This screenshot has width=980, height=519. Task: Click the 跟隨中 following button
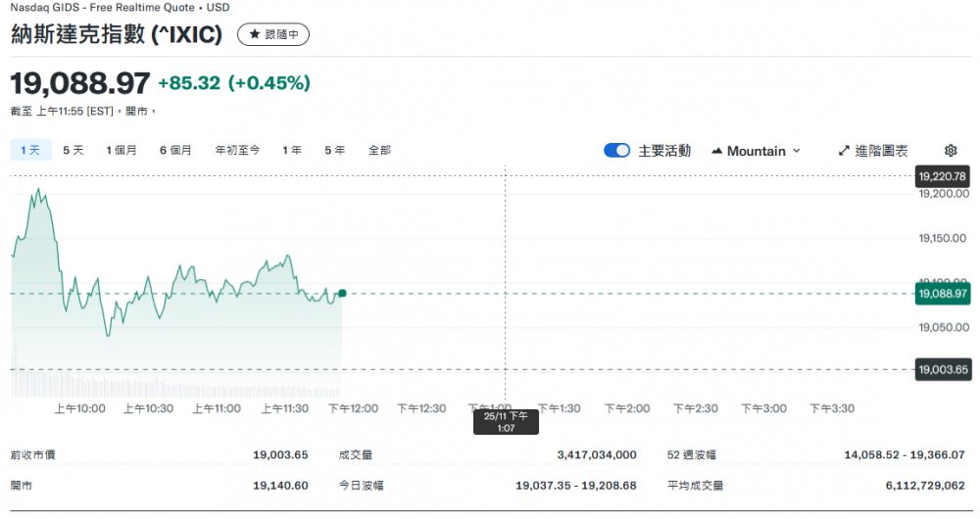[x=273, y=34]
